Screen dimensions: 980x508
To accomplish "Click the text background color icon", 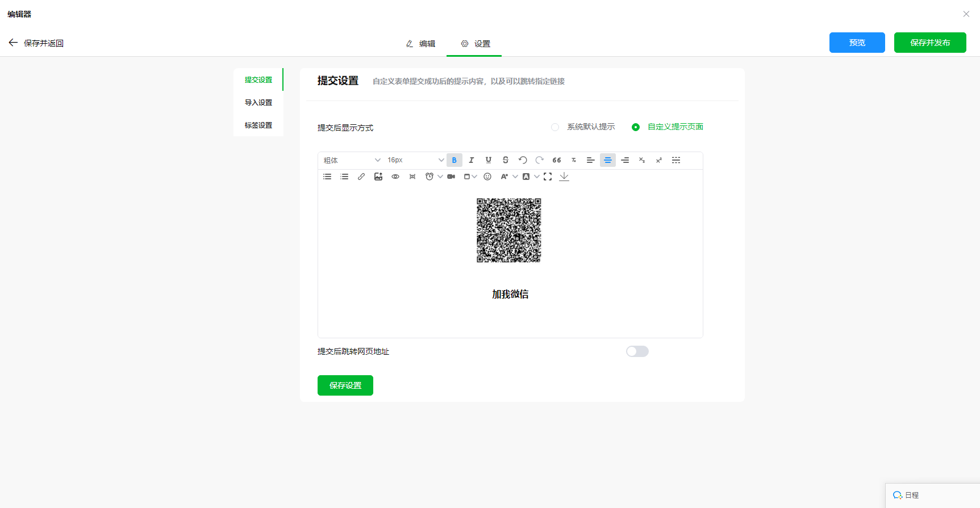I will (526, 177).
